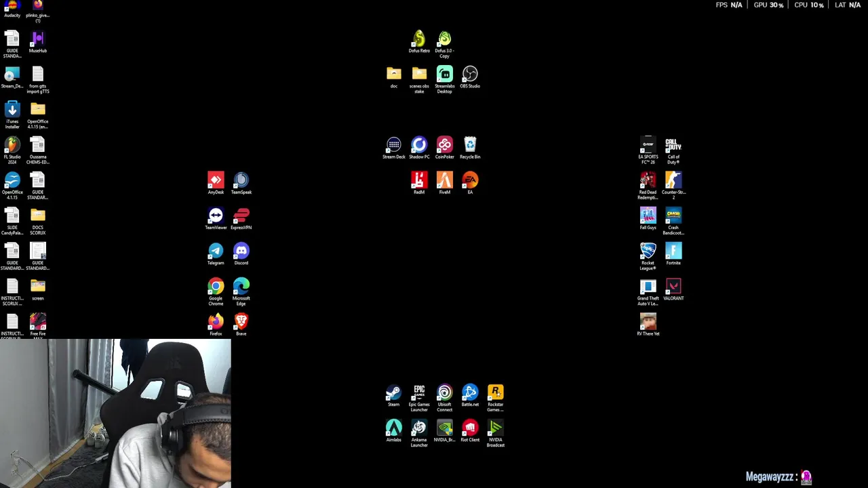The image size is (868, 488).
Task: Launch the TeamSpeak shortcut
Action: point(241,184)
